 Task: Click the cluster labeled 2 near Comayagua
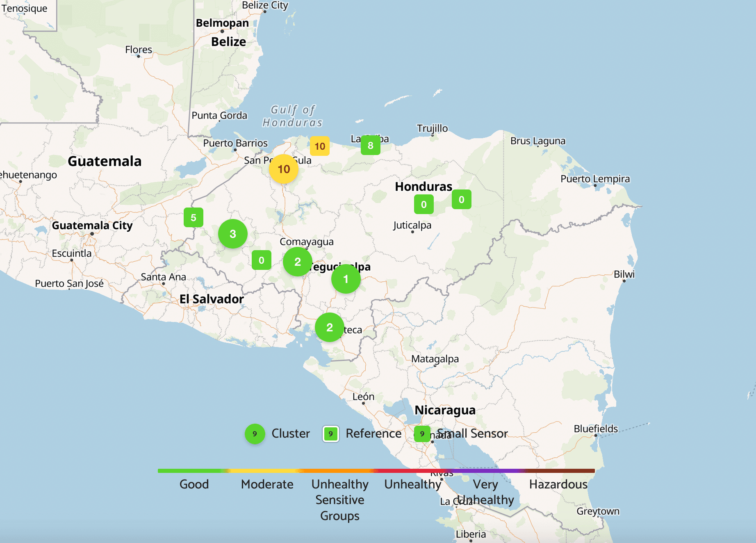298,262
